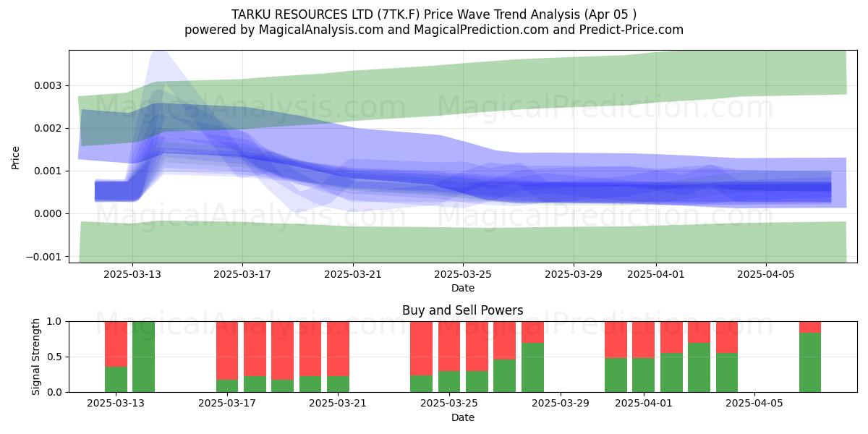Click bar chart tick label '2025-03-17'
Image resolution: width=868 pixels, height=434 pixels.
tap(227, 403)
